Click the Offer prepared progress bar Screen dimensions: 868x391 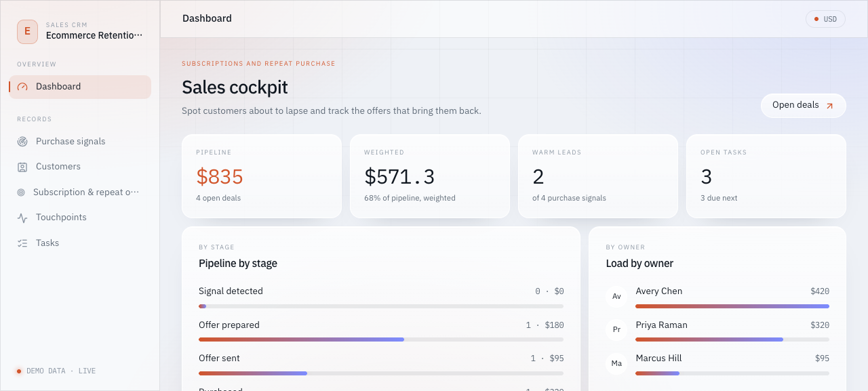coord(381,339)
